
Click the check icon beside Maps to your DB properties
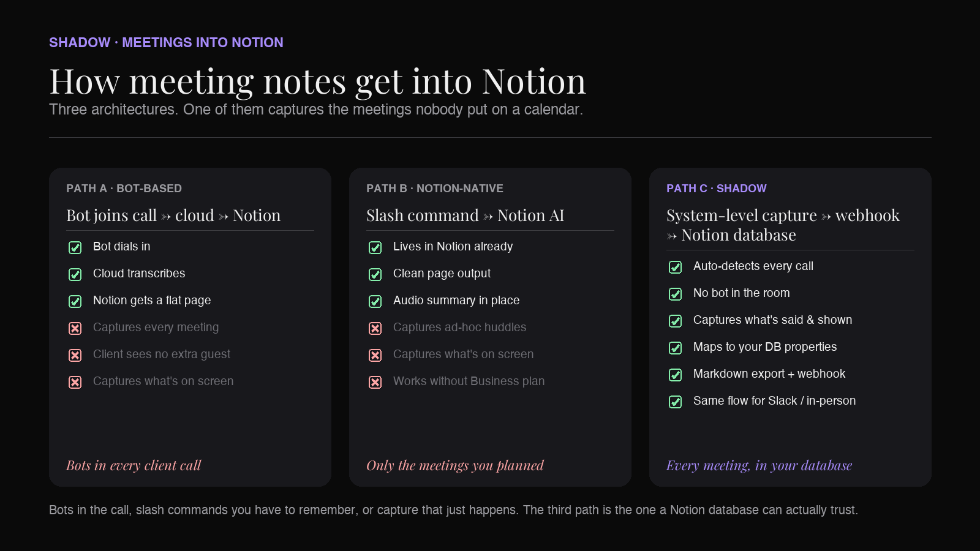tap(675, 348)
